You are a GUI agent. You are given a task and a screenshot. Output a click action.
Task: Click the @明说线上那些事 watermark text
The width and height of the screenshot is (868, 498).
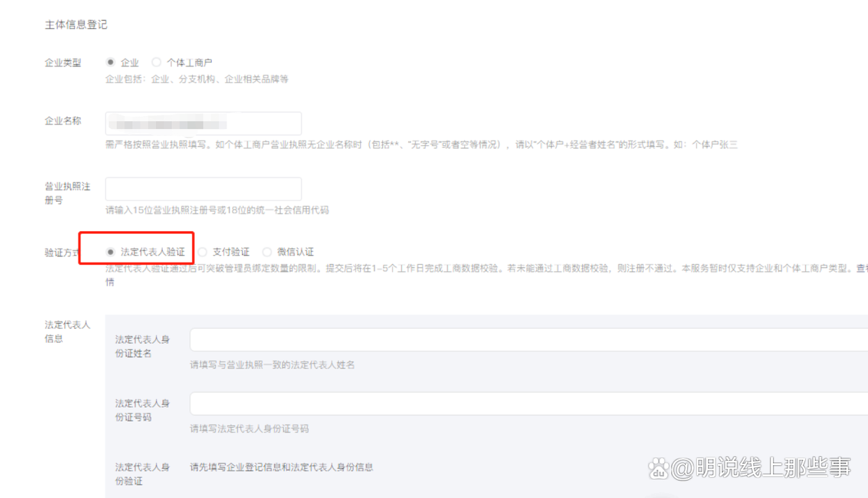(x=762, y=469)
